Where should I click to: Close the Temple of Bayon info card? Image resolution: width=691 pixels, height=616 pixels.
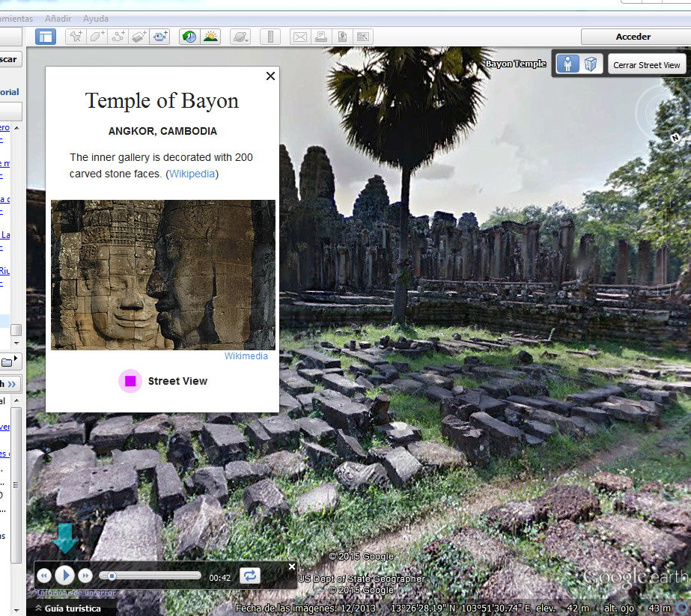[x=270, y=76]
